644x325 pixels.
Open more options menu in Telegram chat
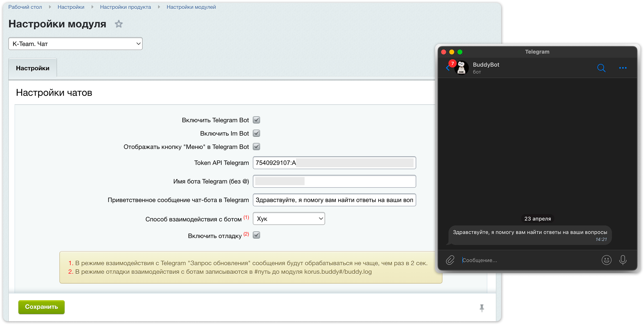coord(623,68)
